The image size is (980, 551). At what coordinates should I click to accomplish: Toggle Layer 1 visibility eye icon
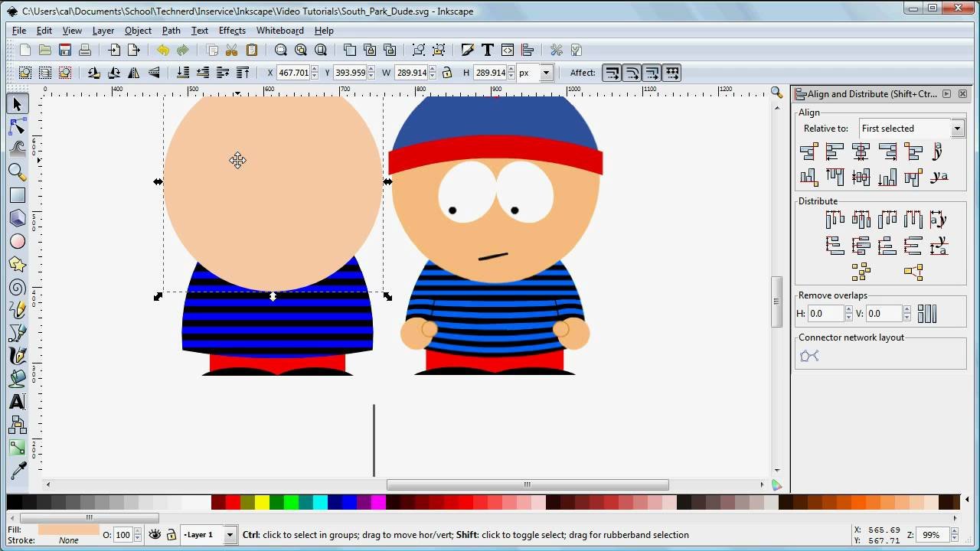[x=155, y=535]
